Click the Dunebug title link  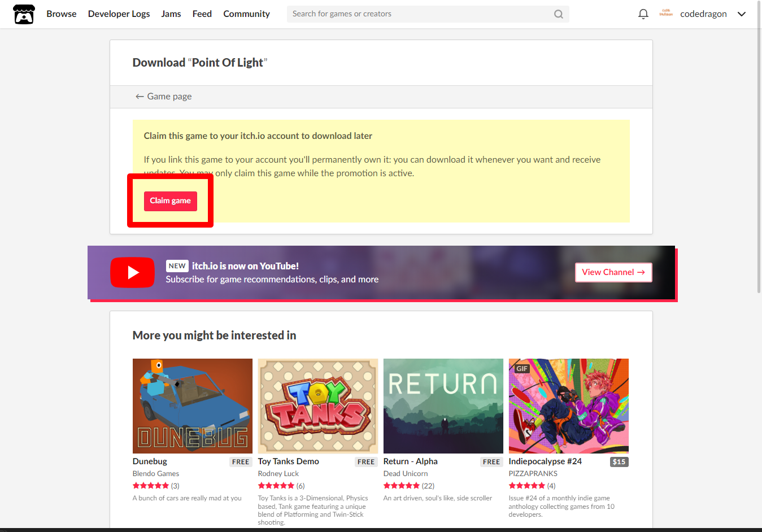point(150,461)
